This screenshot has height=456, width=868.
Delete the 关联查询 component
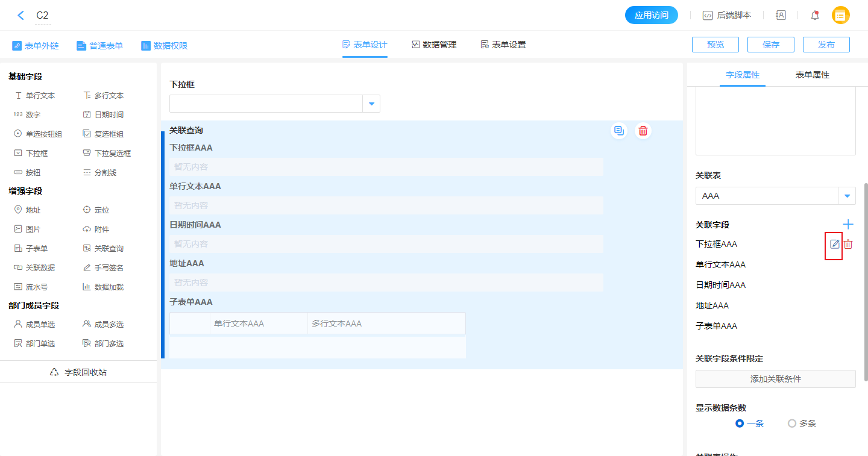point(643,131)
